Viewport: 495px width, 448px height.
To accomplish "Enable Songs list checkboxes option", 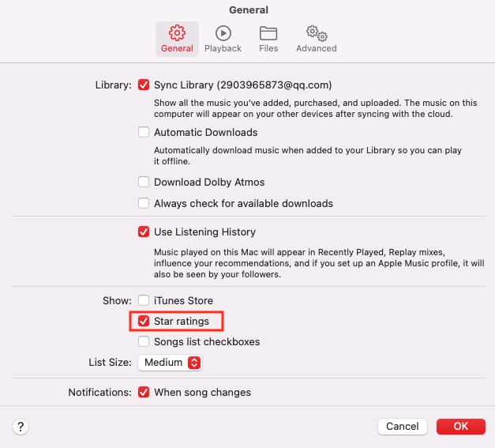I will [144, 342].
